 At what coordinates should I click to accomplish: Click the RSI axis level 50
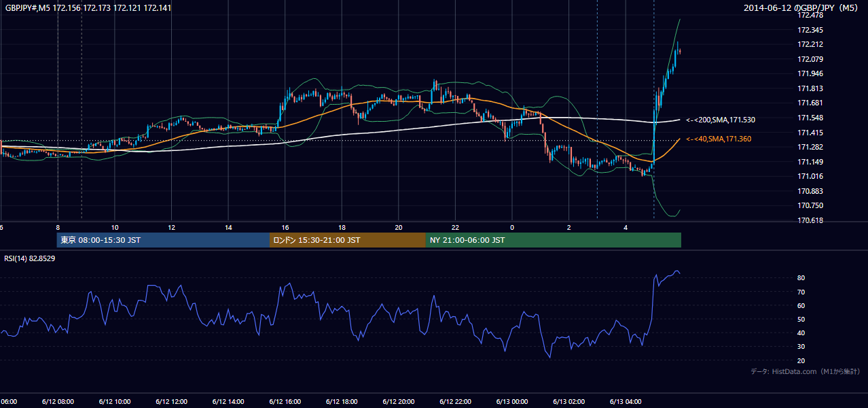click(x=801, y=319)
